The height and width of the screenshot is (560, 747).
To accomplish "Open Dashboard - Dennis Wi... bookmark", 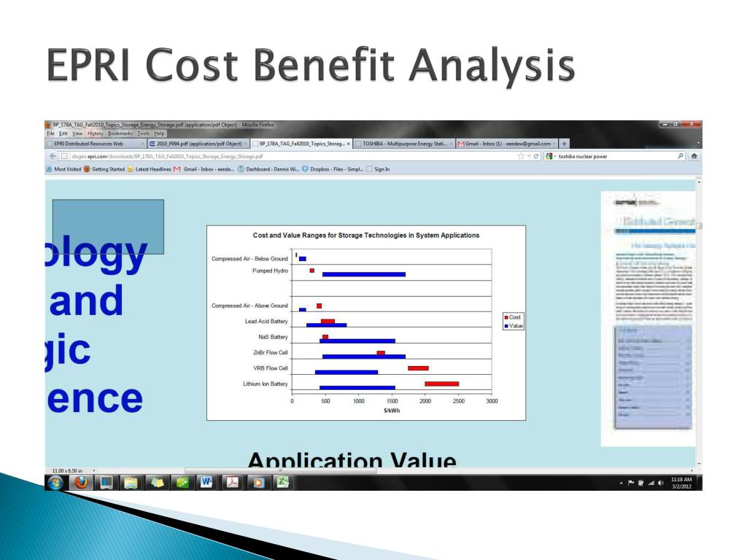I will pyautogui.click(x=268, y=169).
